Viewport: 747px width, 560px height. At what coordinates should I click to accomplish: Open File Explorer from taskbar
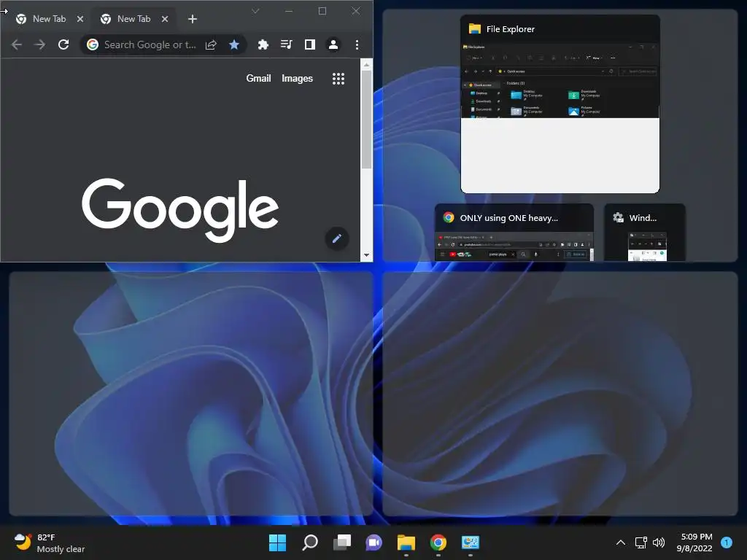(406, 542)
